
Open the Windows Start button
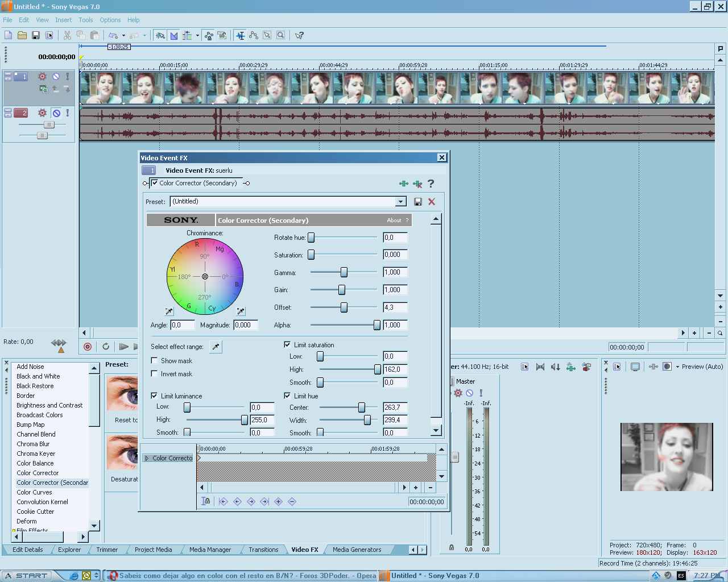tap(26, 576)
